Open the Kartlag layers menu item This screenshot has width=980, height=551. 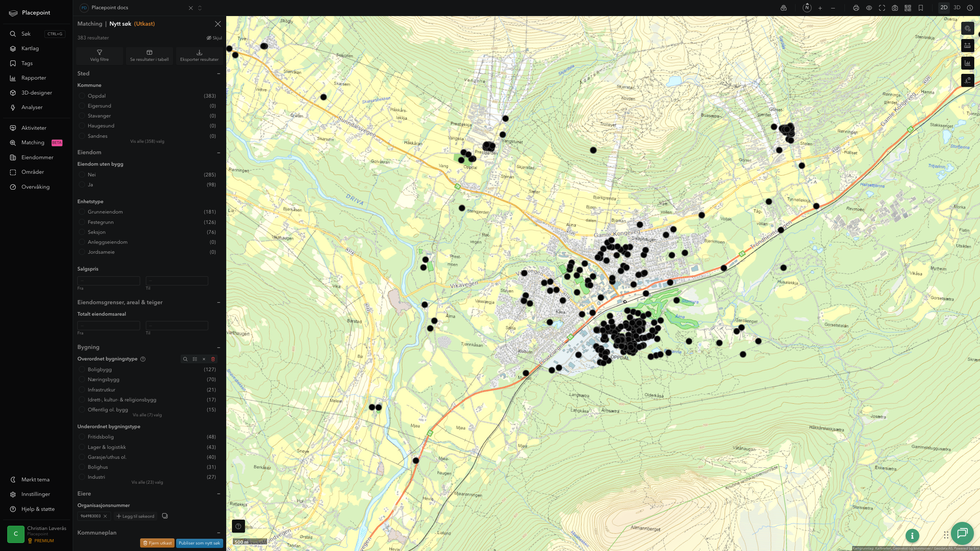click(x=30, y=49)
